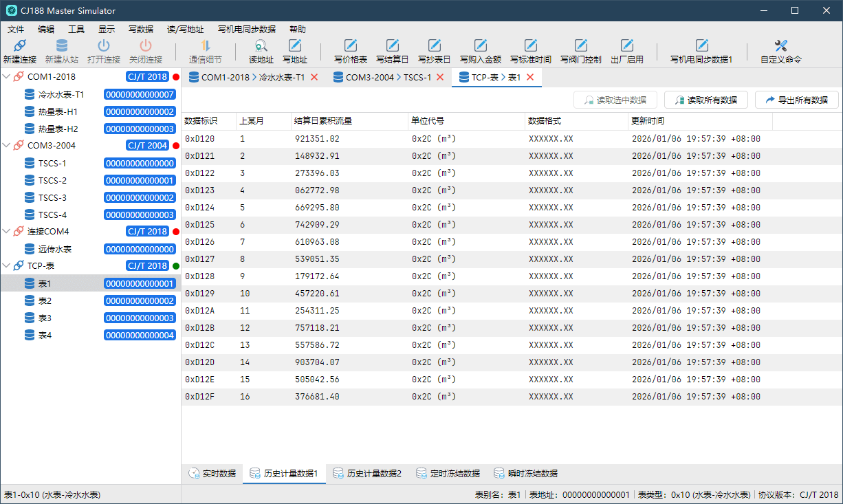Image resolution: width=843 pixels, height=504 pixels.
Task: Switch to the 实时数据 bottom tab
Action: pos(212,474)
